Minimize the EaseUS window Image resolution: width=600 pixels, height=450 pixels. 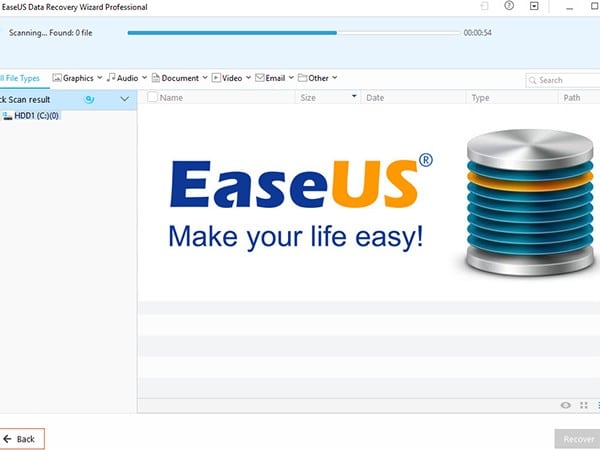(x=570, y=7)
